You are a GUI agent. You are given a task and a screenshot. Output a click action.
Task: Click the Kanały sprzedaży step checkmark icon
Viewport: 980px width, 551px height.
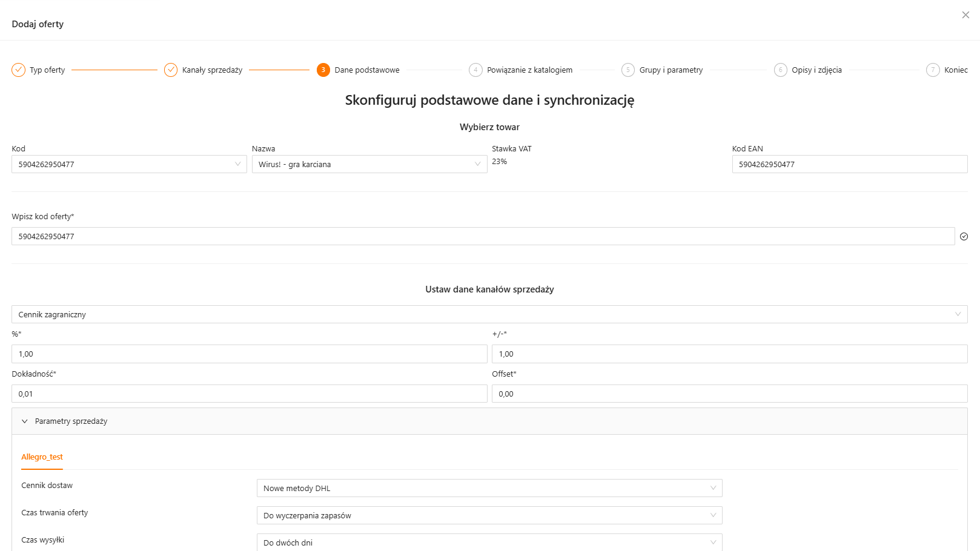171,70
